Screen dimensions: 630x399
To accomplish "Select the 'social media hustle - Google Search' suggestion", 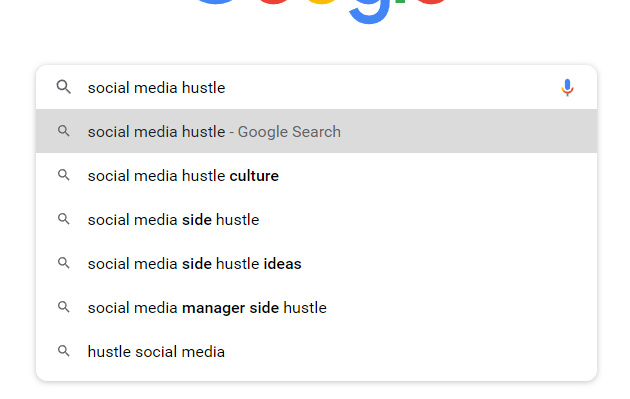I will click(316, 131).
